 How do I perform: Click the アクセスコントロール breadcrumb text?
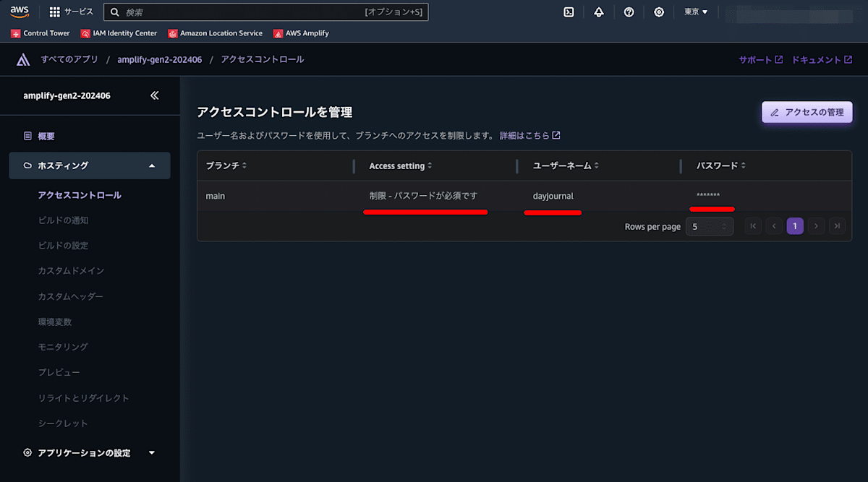coord(263,59)
